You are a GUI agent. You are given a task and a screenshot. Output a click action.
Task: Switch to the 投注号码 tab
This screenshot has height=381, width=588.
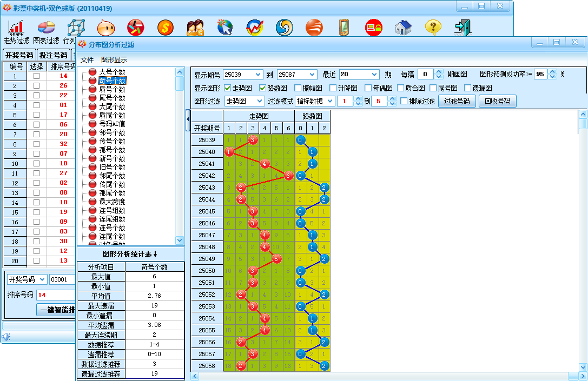tap(54, 55)
